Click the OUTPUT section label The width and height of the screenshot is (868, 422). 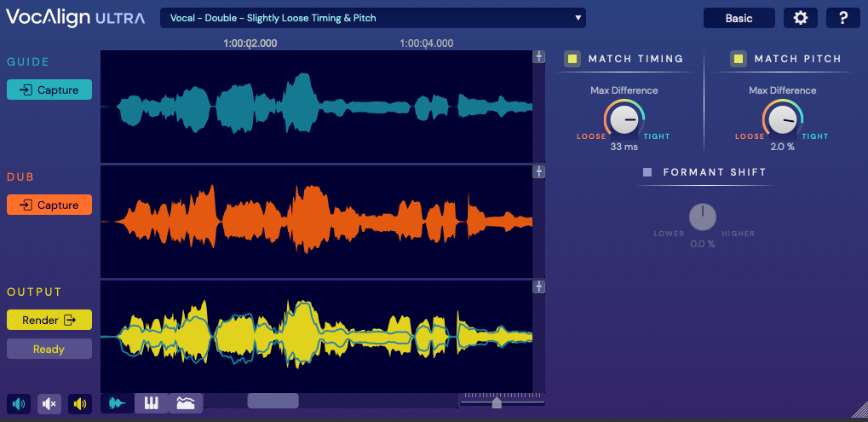[x=34, y=292]
